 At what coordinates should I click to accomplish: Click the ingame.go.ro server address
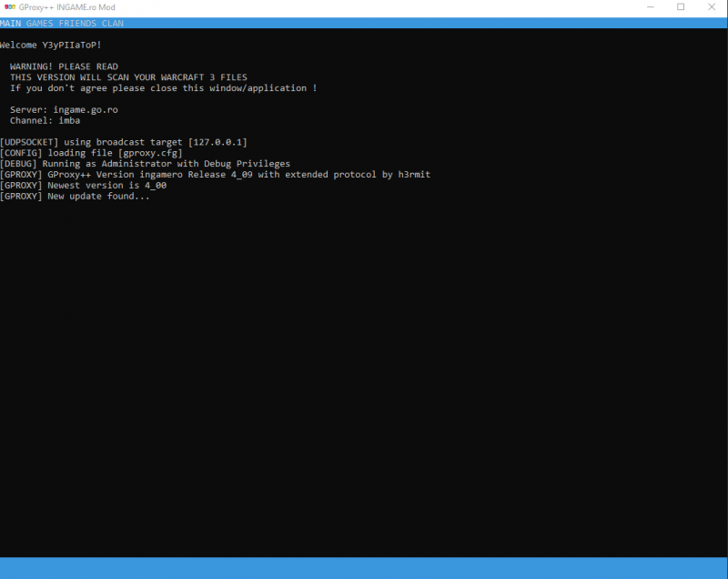tap(85, 109)
